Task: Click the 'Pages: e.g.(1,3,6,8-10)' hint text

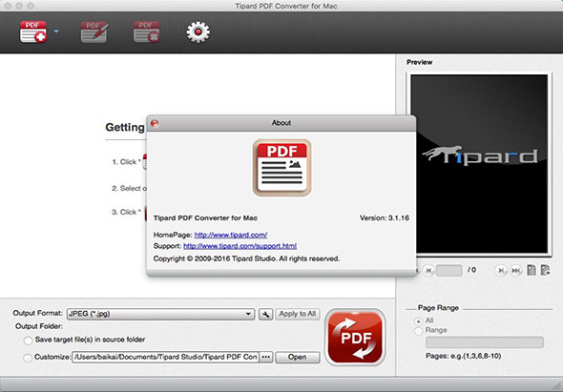Action: (463, 356)
